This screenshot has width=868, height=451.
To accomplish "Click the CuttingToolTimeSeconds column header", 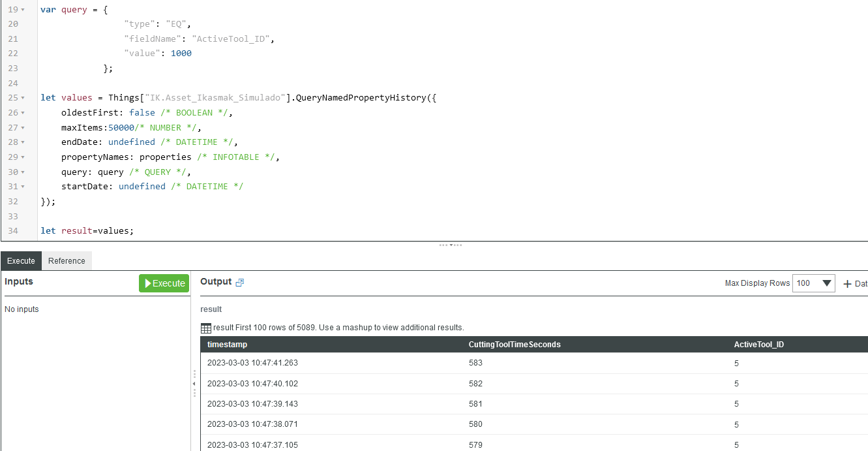I will point(515,345).
